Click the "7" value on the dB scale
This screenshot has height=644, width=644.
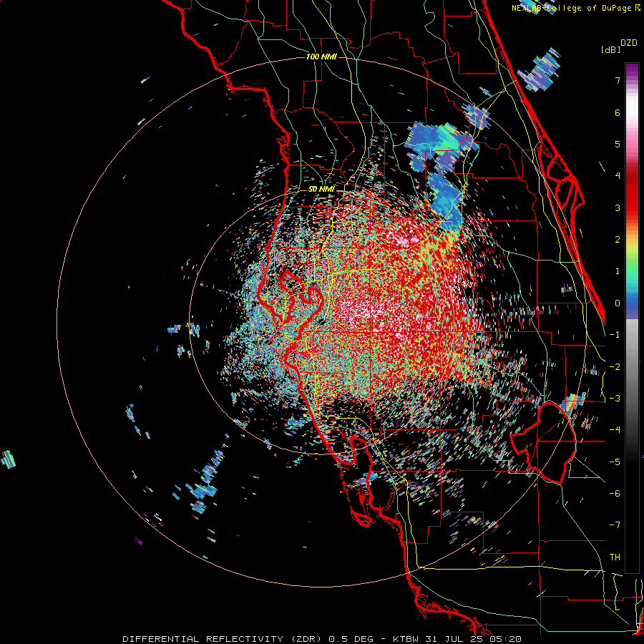[x=618, y=80]
